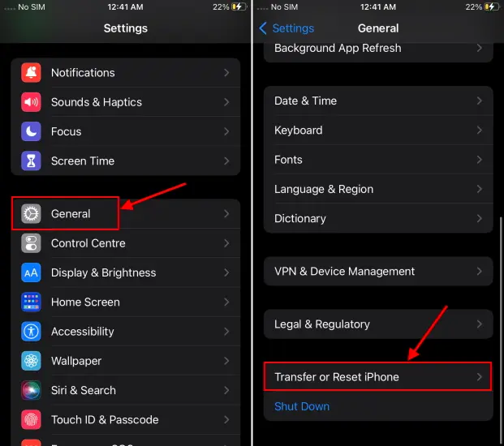
Task: Select the Date & Time label
Action: pyautogui.click(x=305, y=101)
